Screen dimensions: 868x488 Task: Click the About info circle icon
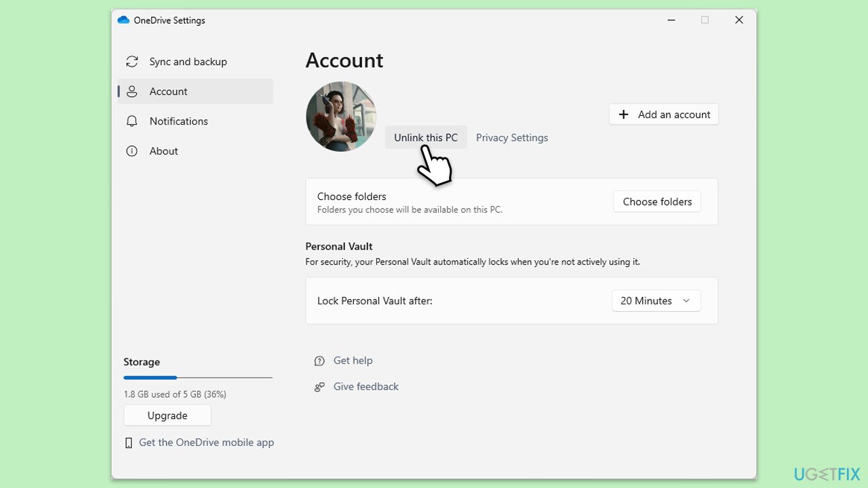(132, 151)
